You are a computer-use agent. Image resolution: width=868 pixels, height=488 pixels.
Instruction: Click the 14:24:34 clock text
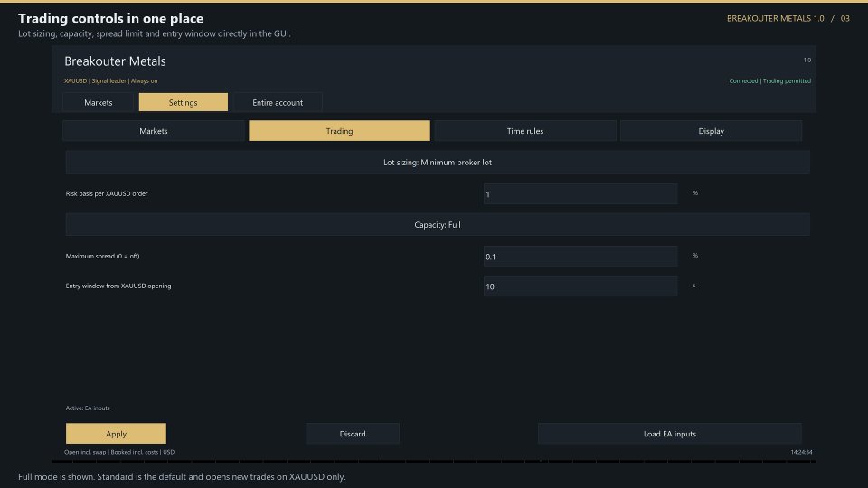coord(802,452)
